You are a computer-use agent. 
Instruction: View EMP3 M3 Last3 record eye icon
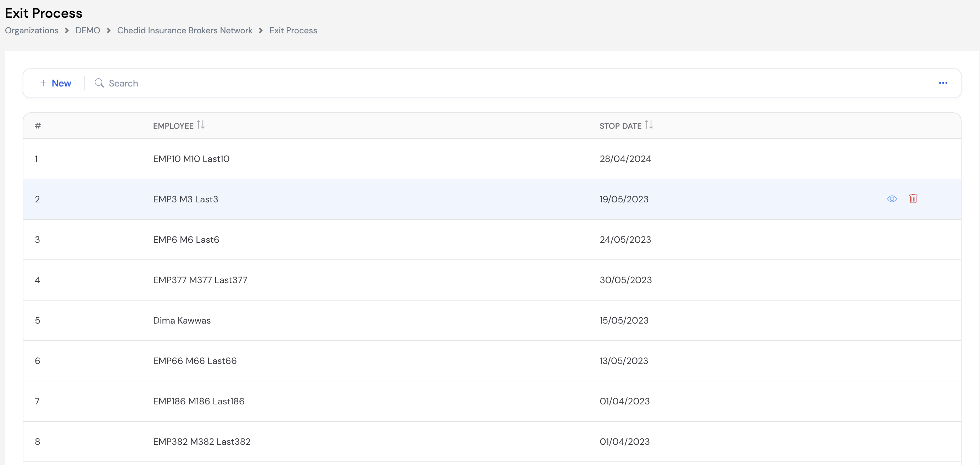tap(892, 199)
